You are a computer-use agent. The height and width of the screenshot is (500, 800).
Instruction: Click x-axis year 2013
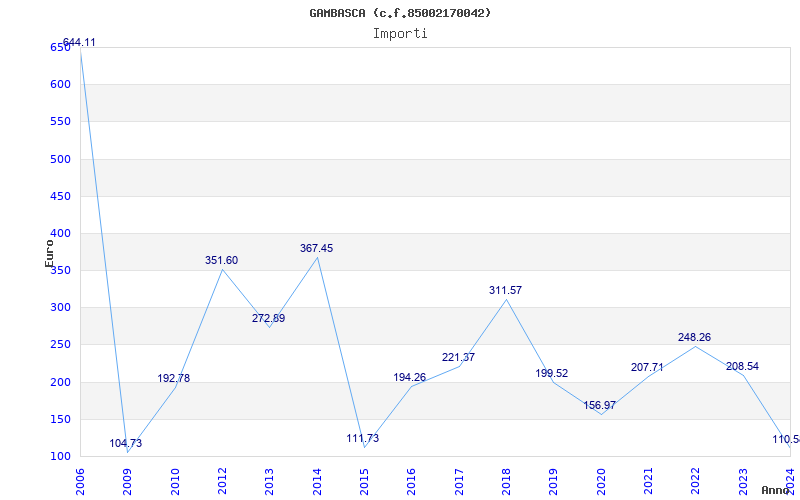[269, 481]
